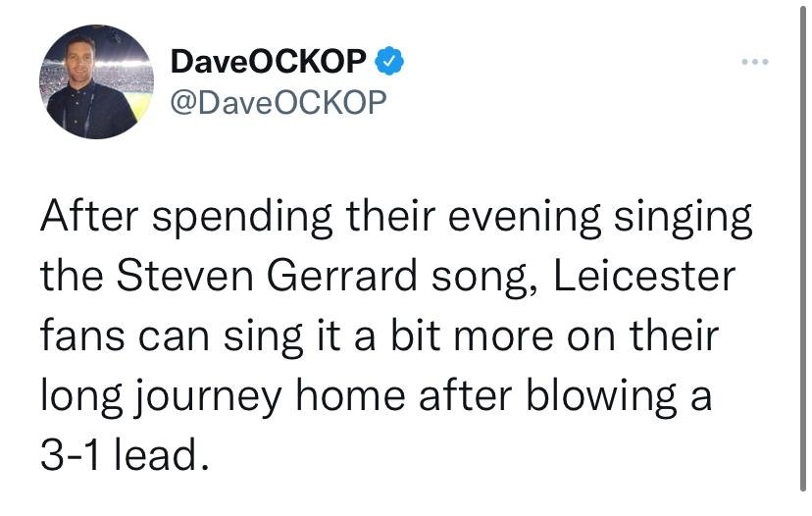Click the "3-1 lead." text
Image resolution: width=812 pixels, height=516 pixels.
125,454
